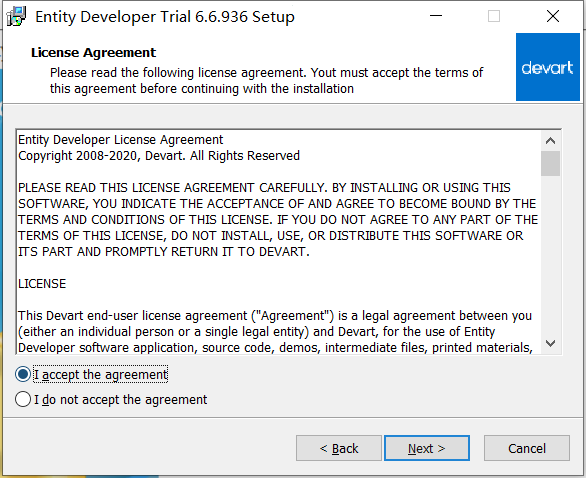Click 'Entity Developer License Agreement' line

tap(120, 140)
